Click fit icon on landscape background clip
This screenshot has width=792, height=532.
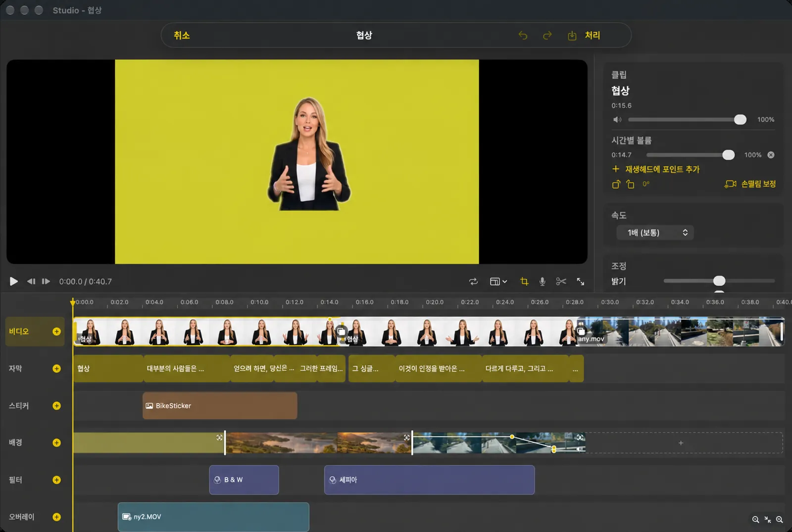point(406,437)
